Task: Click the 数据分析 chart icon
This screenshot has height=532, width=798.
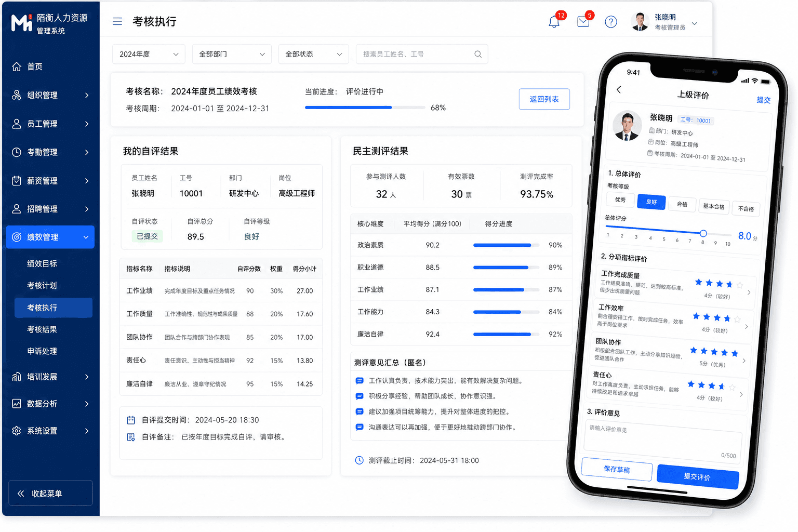Action: [17, 404]
